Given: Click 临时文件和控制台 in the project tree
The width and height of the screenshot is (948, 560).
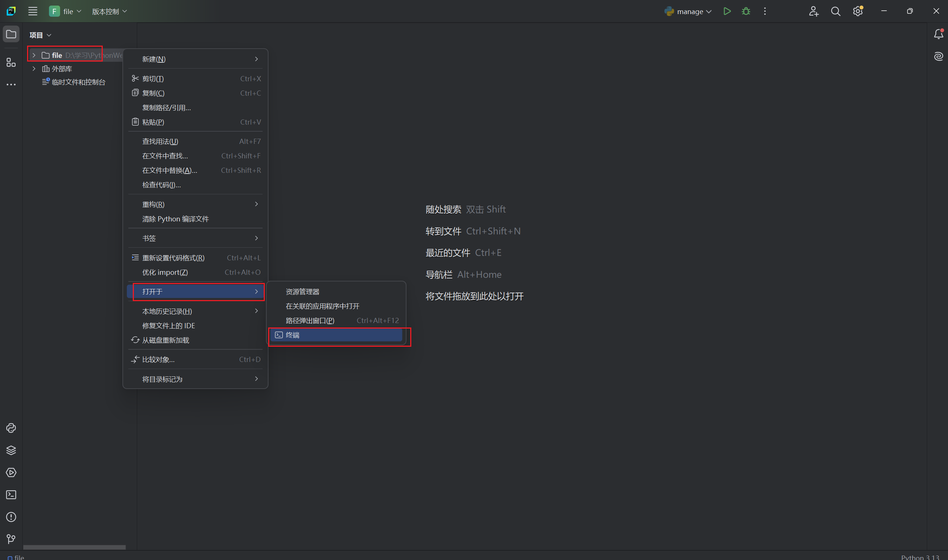Looking at the screenshot, I should (79, 82).
